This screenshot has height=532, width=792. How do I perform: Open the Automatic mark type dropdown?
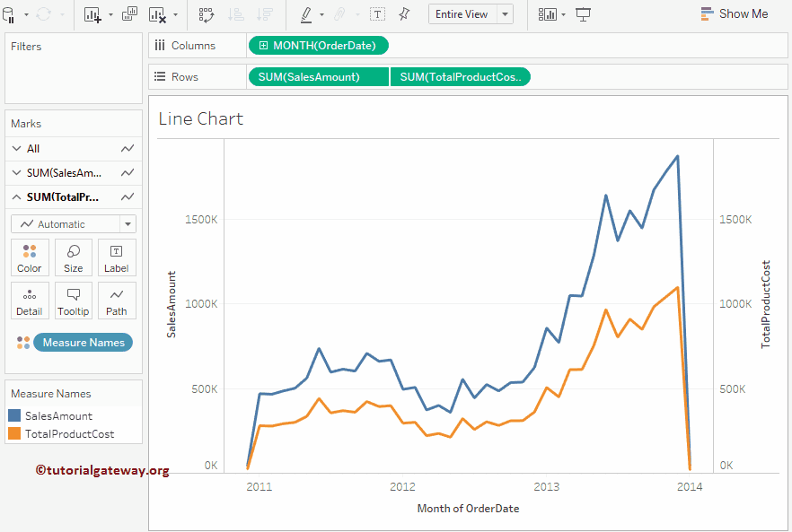(x=128, y=224)
